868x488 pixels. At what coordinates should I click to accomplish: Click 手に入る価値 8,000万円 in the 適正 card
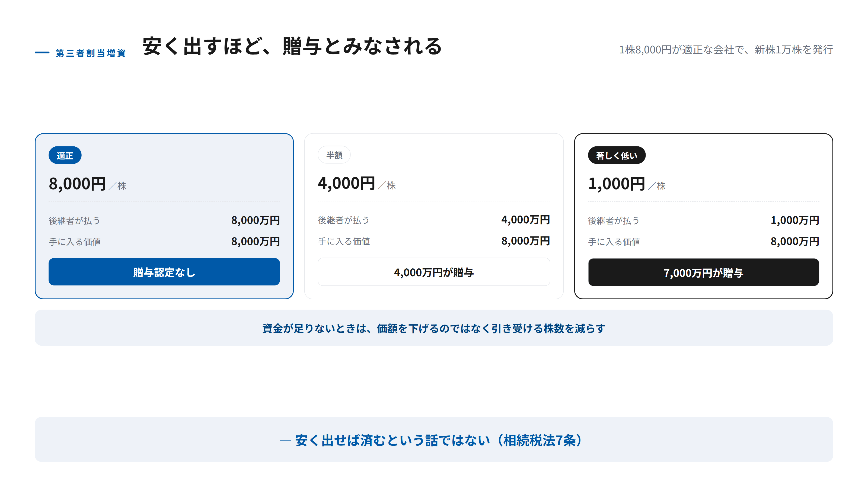click(x=256, y=242)
